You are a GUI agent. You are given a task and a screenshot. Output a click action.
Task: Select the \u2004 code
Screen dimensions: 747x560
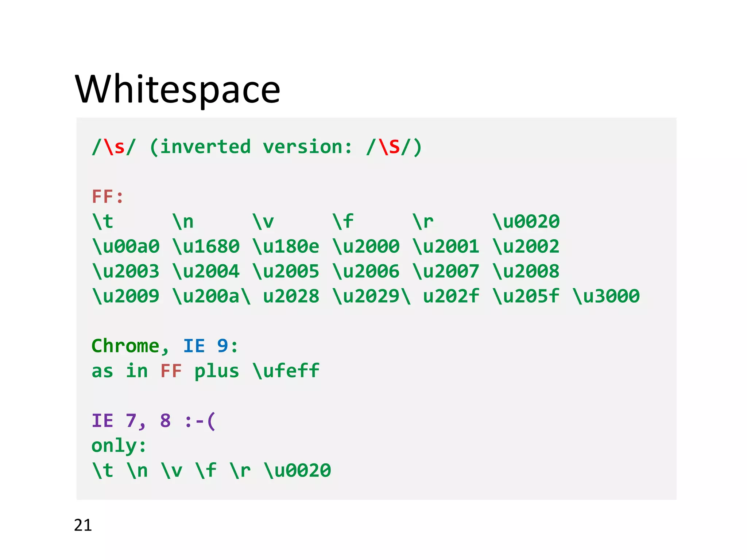(x=206, y=271)
